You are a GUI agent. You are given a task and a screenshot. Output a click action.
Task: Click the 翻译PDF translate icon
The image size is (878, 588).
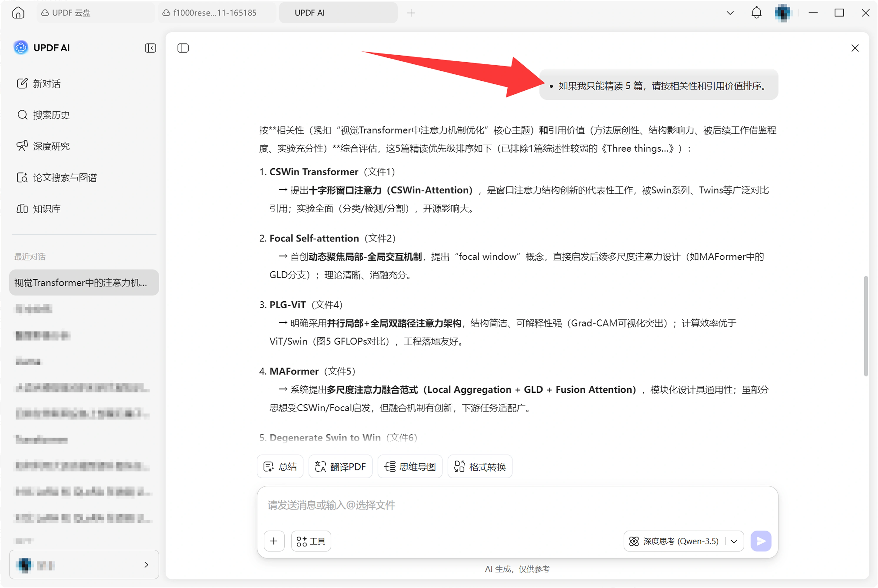click(x=320, y=467)
